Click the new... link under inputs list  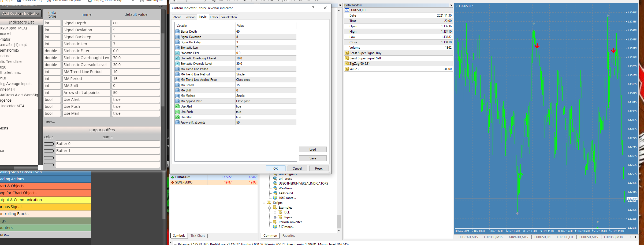point(50,121)
